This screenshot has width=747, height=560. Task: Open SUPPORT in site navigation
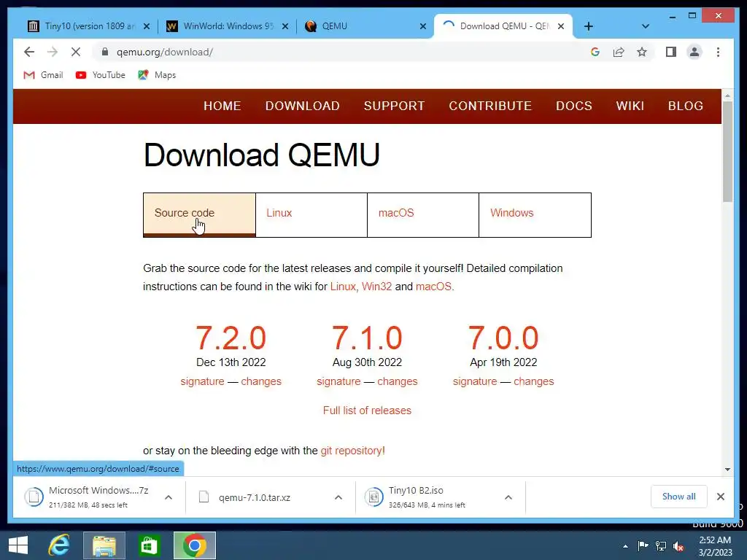394,106
